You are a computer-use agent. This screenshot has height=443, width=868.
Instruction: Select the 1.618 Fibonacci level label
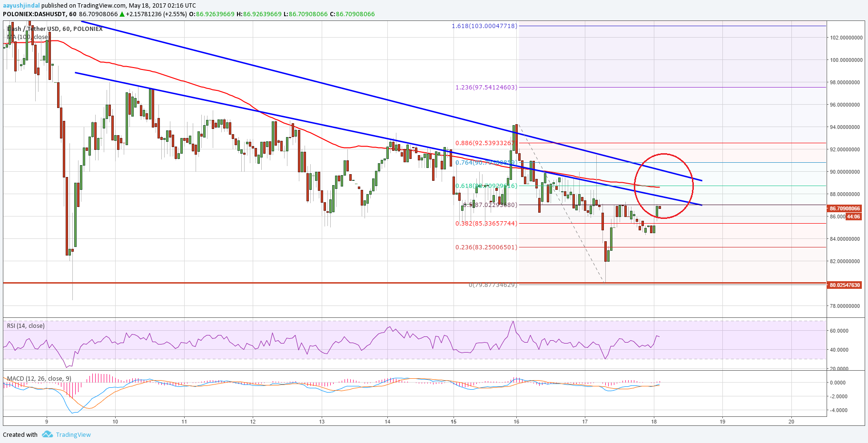(x=484, y=26)
